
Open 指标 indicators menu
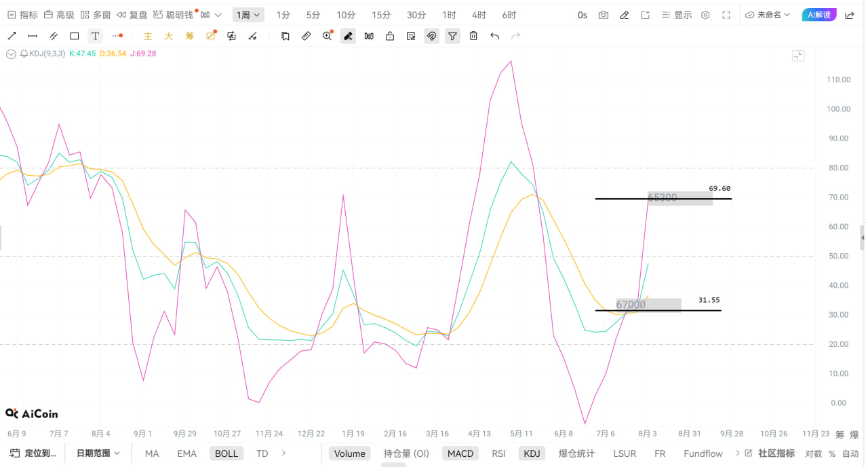[x=23, y=15]
